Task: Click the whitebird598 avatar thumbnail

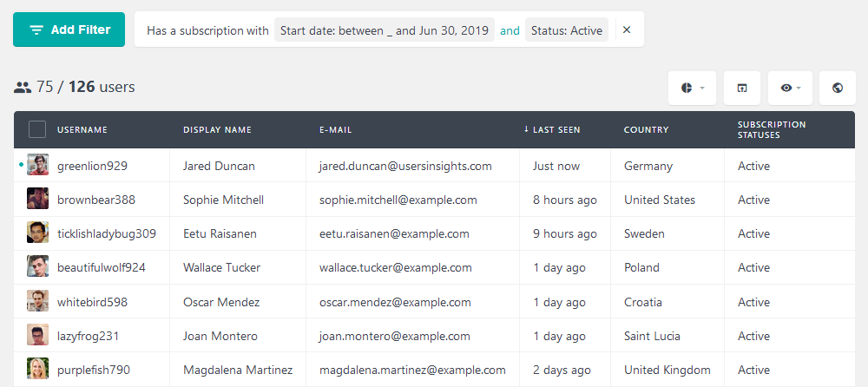Action: 37,301
